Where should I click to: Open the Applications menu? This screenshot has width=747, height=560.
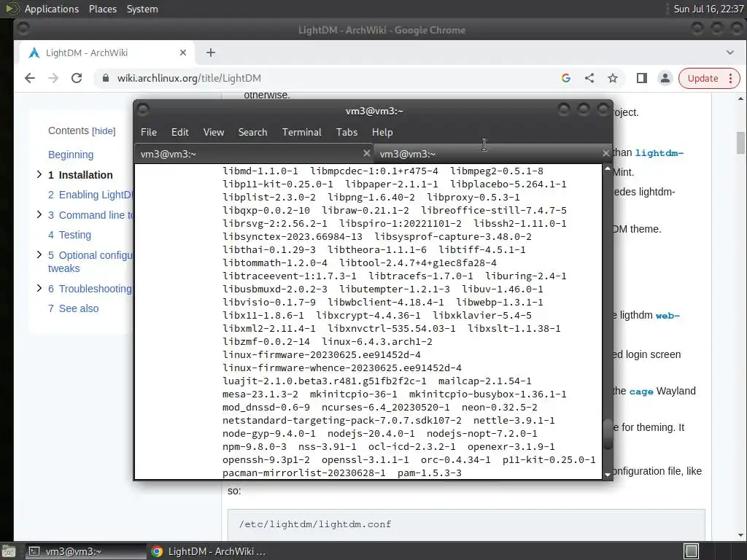(x=52, y=9)
